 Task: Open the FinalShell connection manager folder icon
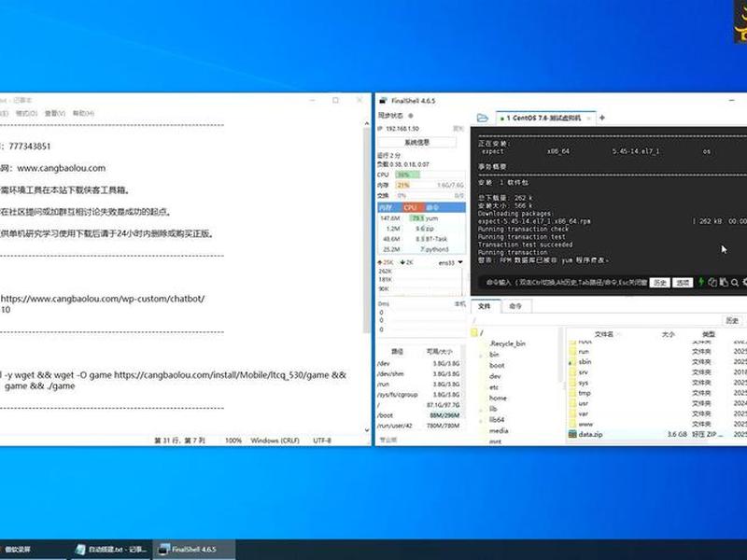pyautogui.click(x=482, y=118)
